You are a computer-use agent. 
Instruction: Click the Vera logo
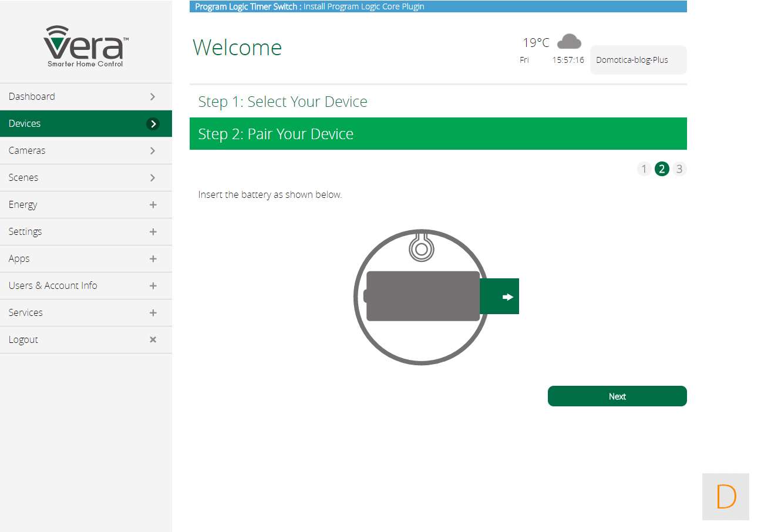pyautogui.click(x=86, y=46)
